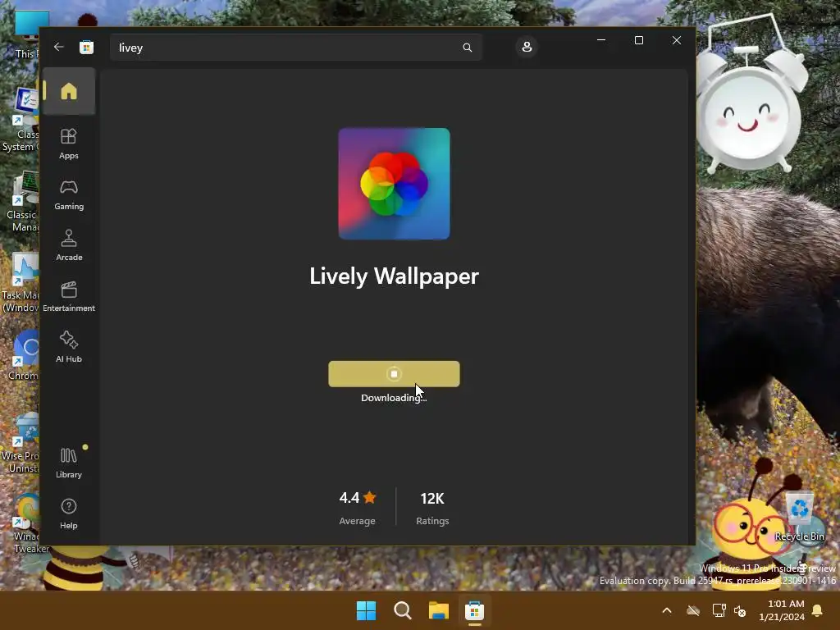Open the clock showing 1:01 AM
The height and width of the screenshot is (630, 840).
(782, 610)
